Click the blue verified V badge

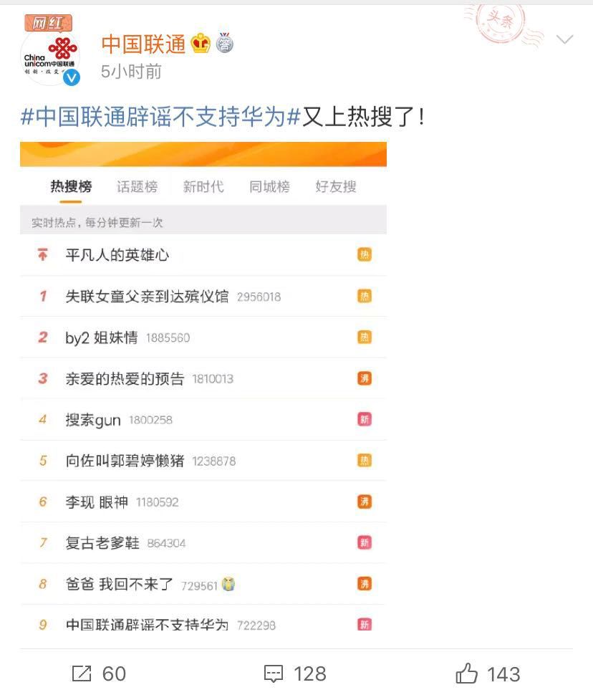(72, 78)
